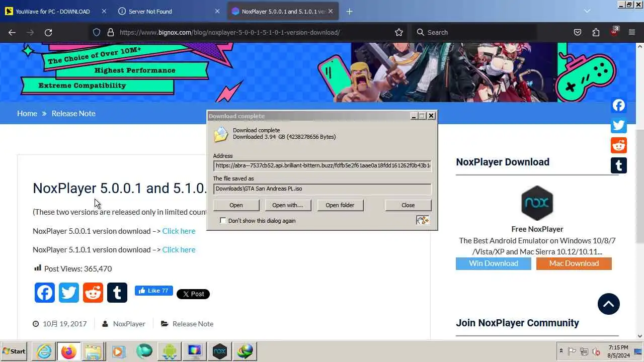This screenshot has width=644, height=362.
Task: Click Close button in download dialog
Action: tap(408, 205)
